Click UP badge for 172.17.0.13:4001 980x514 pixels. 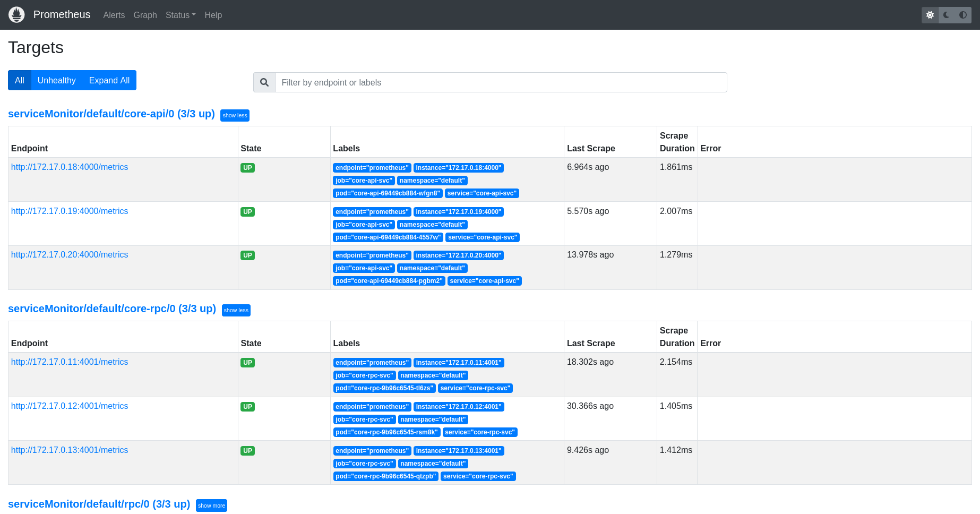point(247,451)
